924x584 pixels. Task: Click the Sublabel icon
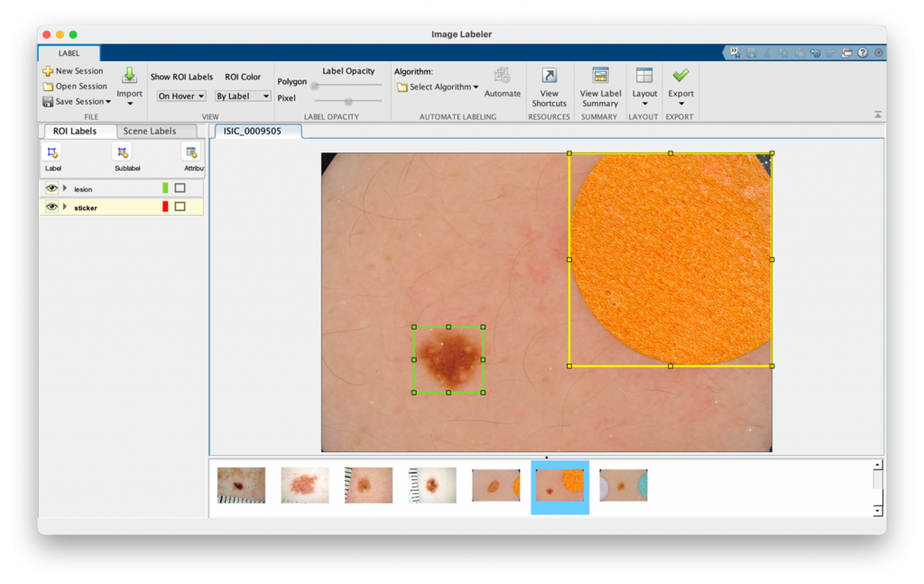pos(123,153)
